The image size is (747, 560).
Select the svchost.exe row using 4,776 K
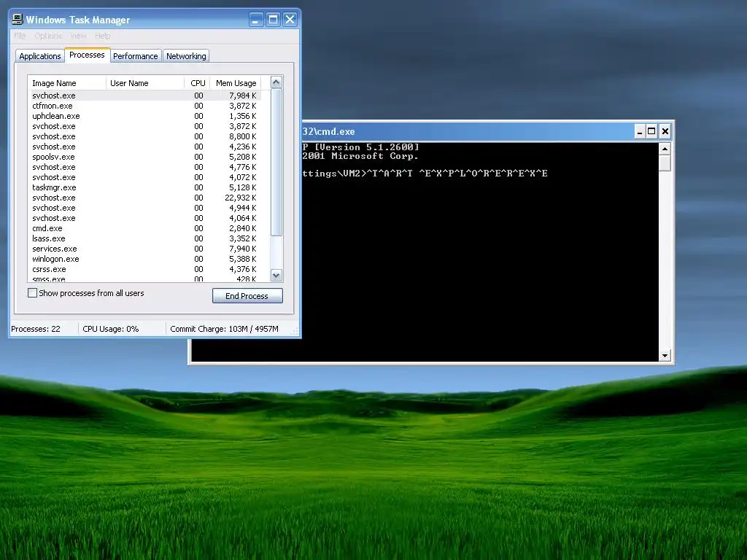pos(144,167)
